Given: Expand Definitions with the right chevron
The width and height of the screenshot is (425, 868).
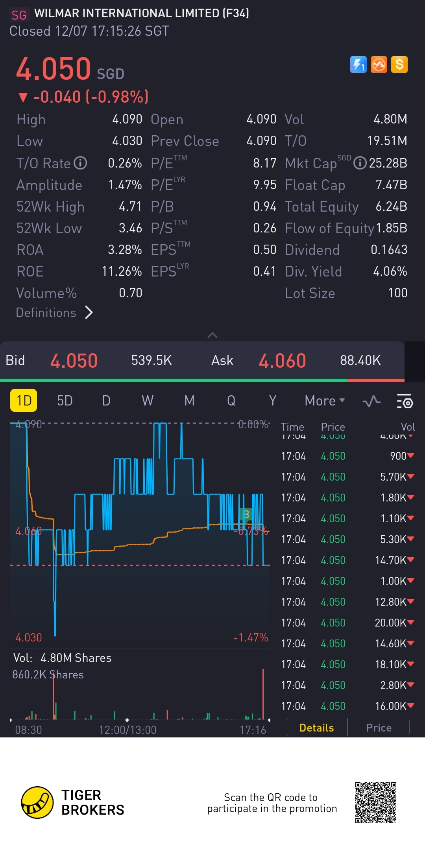Looking at the screenshot, I should (x=89, y=313).
